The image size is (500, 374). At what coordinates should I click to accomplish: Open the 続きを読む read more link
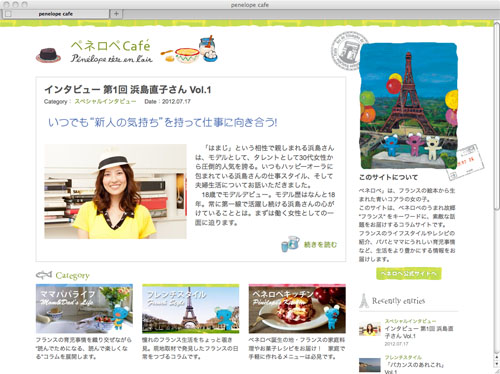click(320, 245)
